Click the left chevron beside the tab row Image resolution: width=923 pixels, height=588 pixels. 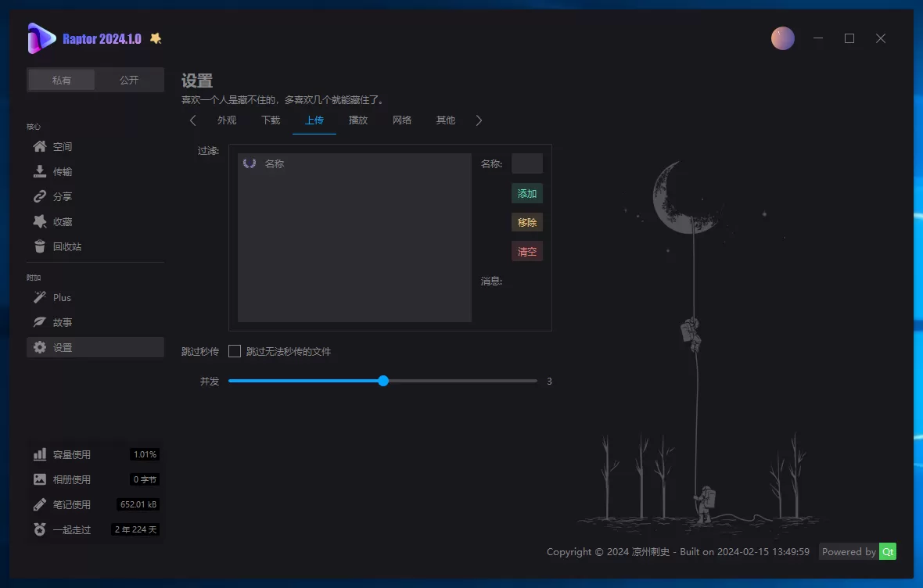[x=192, y=120]
